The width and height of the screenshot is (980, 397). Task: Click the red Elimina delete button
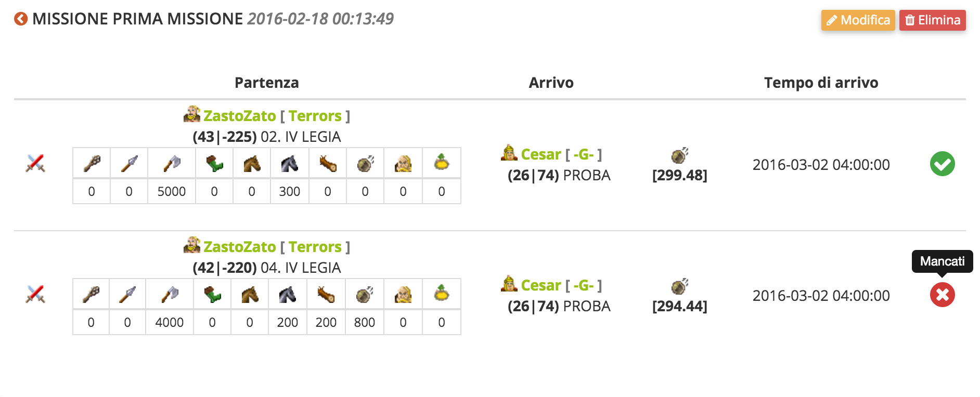(x=932, y=20)
